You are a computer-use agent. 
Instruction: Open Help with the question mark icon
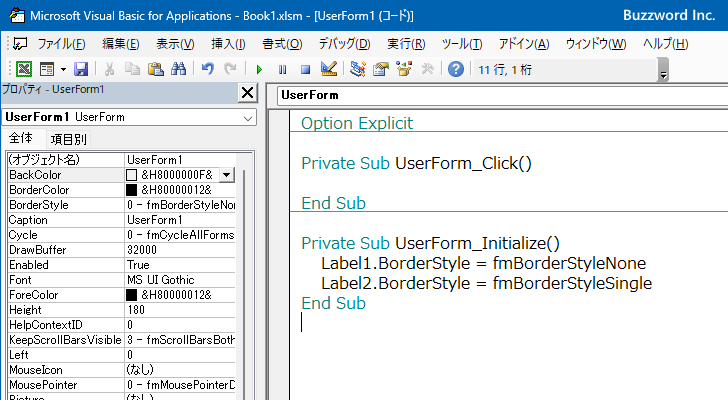pyautogui.click(x=456, y=69)
